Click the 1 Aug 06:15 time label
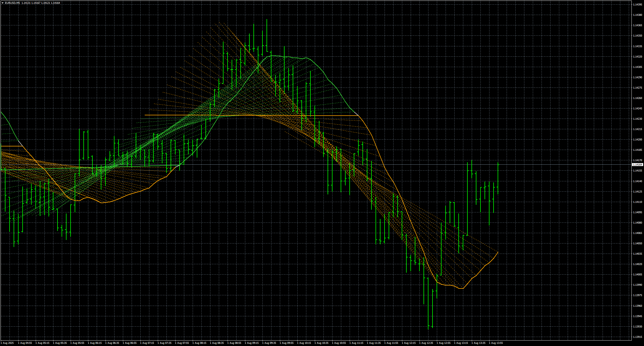644x346 pixels. click(95, 343)
